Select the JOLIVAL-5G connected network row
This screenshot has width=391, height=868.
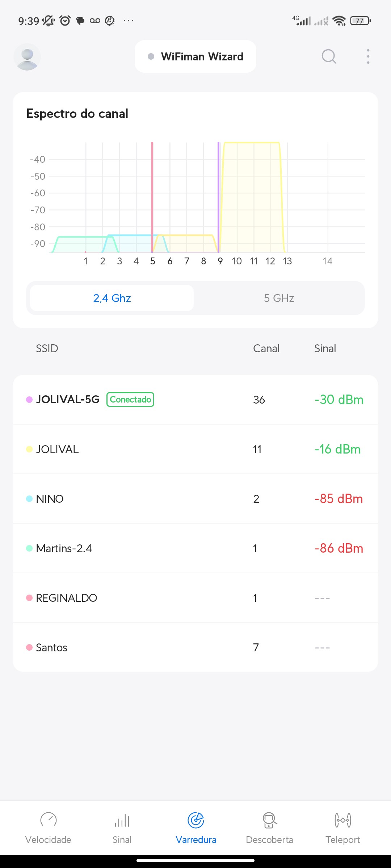[195, 400]
